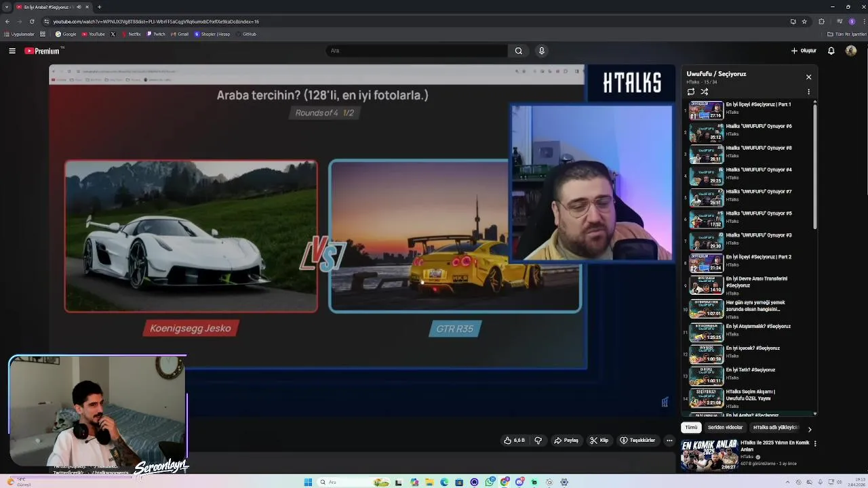Click the Klip clip button
868x488 pixels.
(x=599, y=441)
